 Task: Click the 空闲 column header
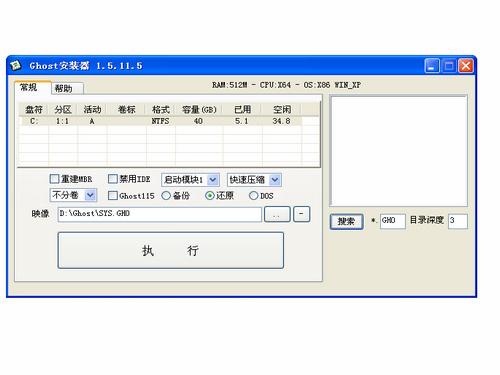coord(282,109)
